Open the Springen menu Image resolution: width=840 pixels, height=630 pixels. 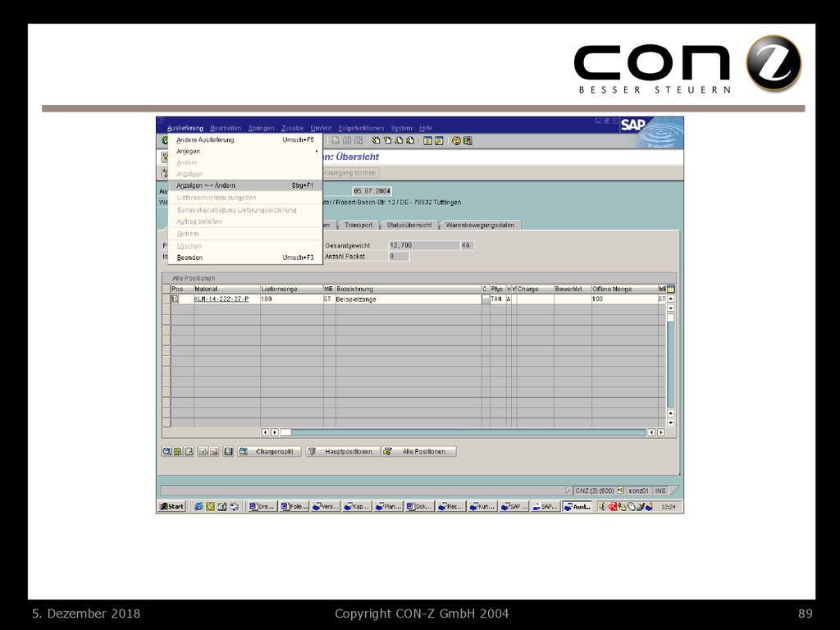[x=261, y=128]
